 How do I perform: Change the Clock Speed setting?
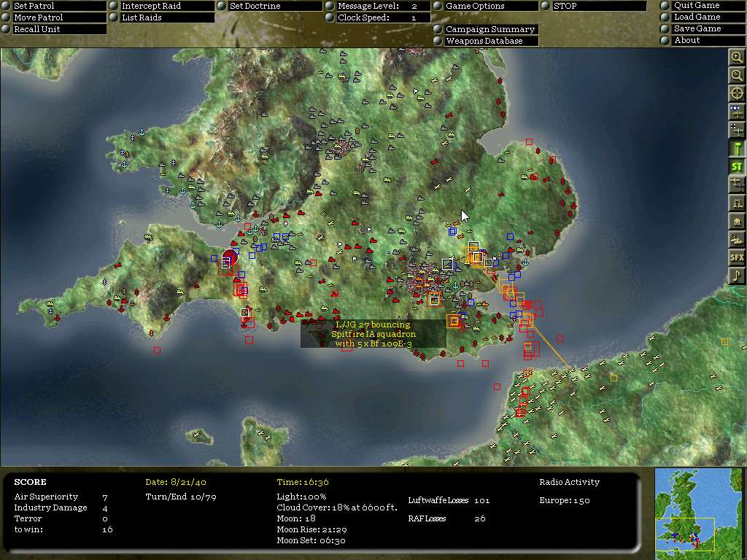[x=384, y=17]
